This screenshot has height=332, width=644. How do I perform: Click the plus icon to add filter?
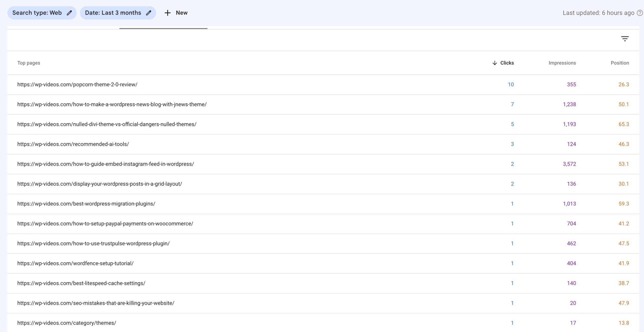coord(168,13)
